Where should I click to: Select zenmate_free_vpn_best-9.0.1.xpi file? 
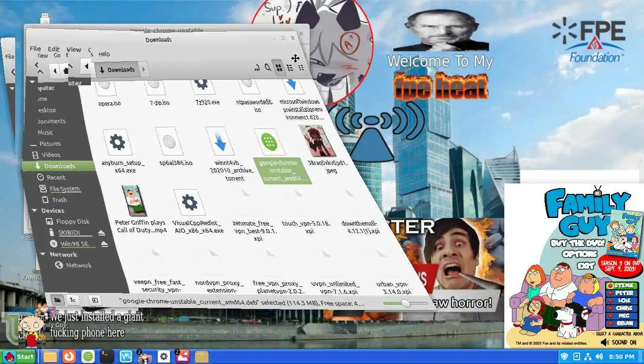pos(255,231)
